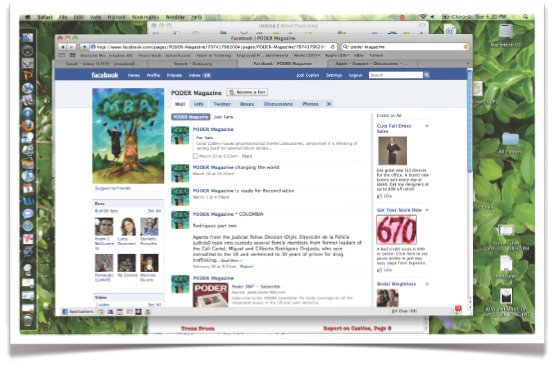The image size is (555, 366).
Task: Open Friends in the Facebook bar
Action: (174, 75)
